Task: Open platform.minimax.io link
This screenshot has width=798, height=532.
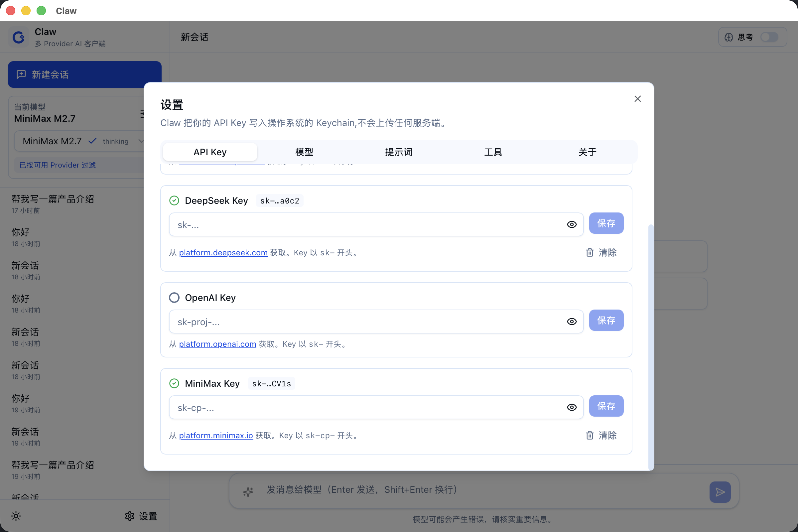Action: click(x=216, y=435)
